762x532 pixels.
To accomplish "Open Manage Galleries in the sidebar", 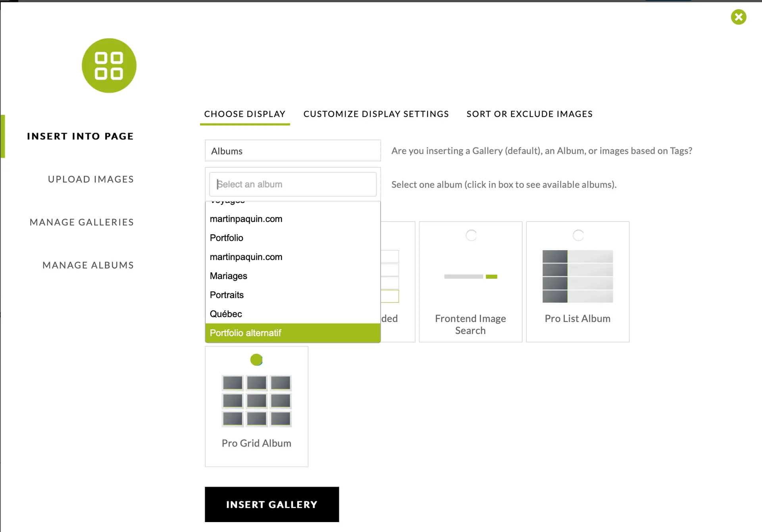I will click(x=81, y=222).
